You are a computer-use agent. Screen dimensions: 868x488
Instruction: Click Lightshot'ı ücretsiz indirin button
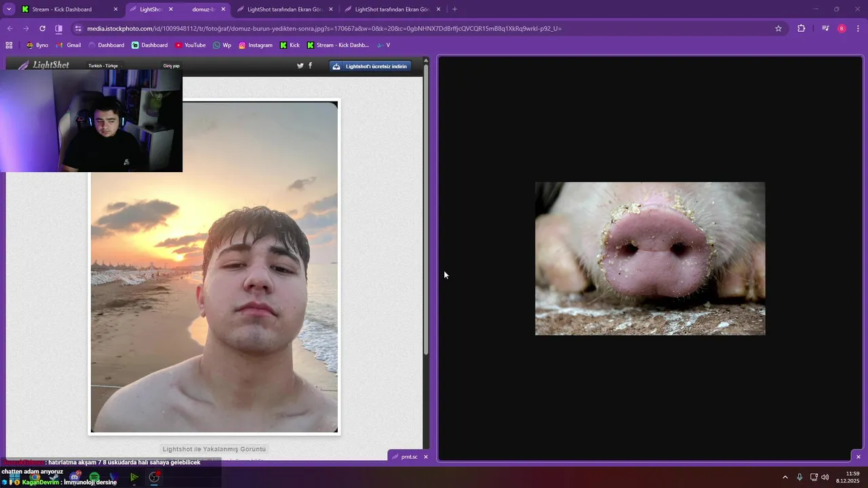tap(370, 66)
